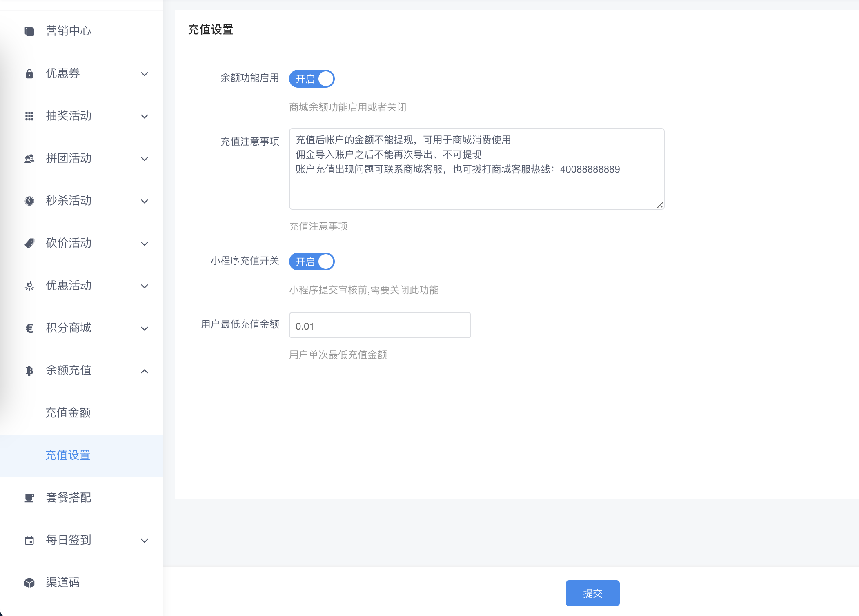Click the clock icon beside 秒杀活动
The width and height of the screenshot is (859, 616).
point(29,201)
